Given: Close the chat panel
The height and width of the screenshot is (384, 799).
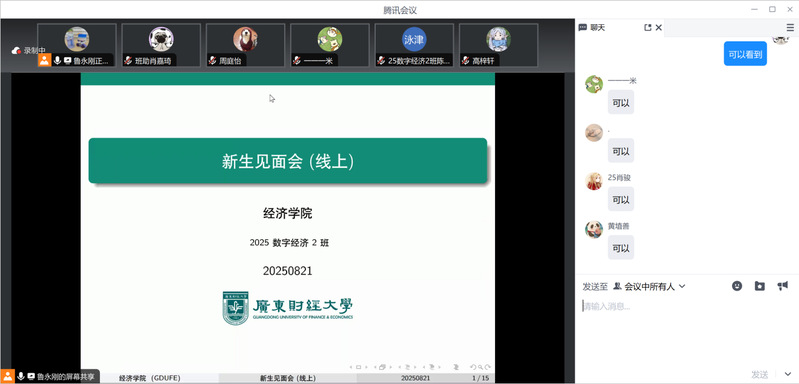Looking at the screenshot, I should [658, 28].
